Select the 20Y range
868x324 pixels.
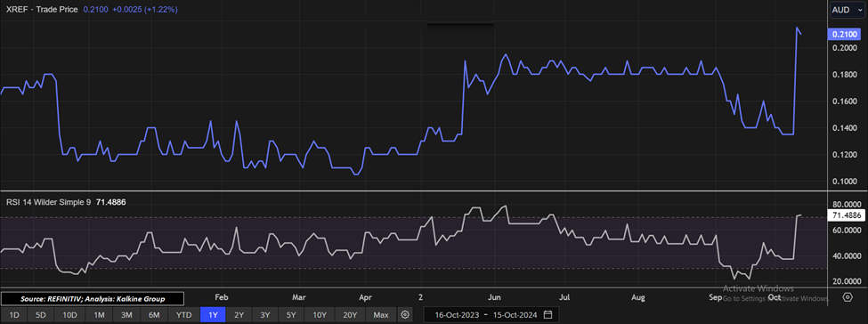point(351,314)
